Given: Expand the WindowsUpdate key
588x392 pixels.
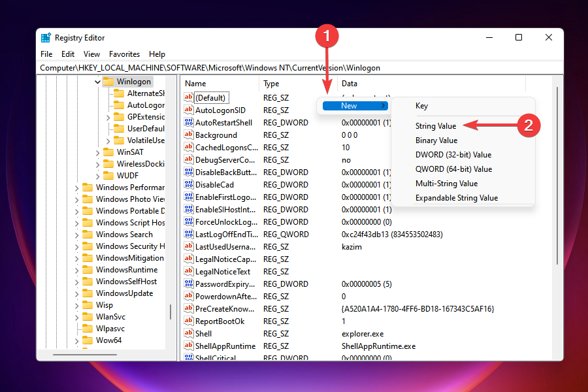Looking at the screenshot, I should tap(77, 294).
